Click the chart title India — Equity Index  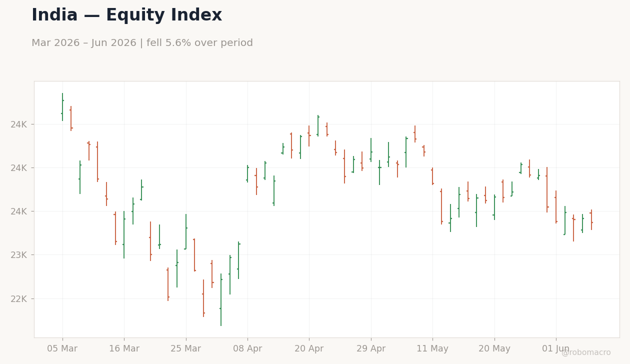point(126,15)
